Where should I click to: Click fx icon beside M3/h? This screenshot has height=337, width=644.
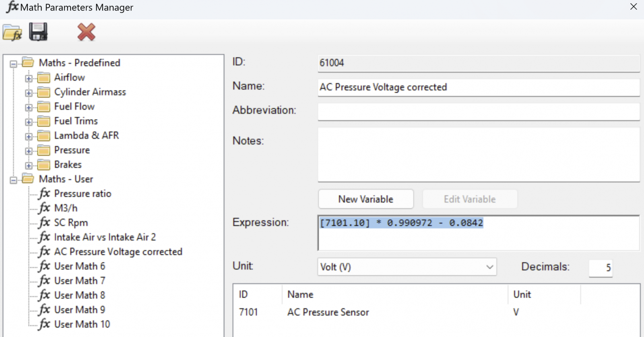pos(44,208)
